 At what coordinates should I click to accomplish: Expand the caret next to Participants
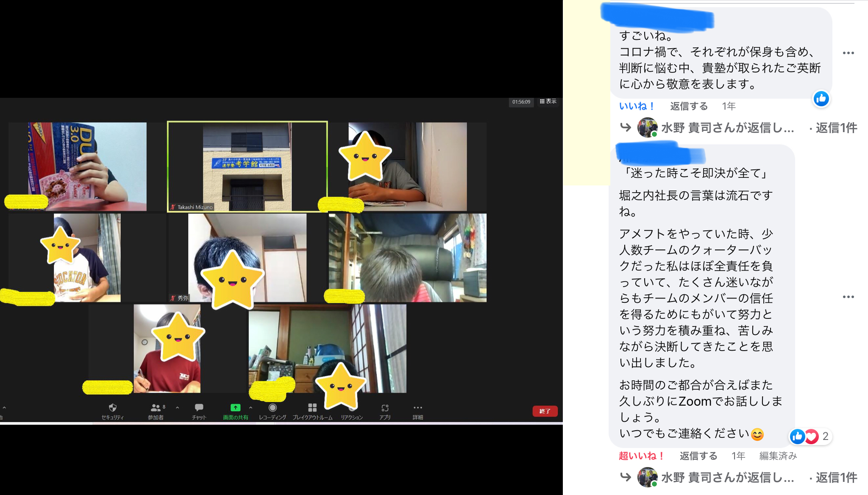point(177,408)
